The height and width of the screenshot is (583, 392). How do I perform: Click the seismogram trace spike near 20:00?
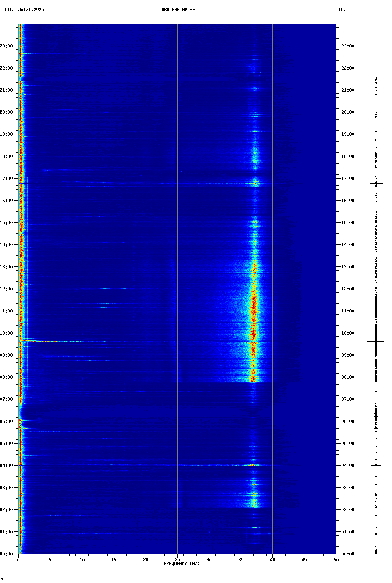point(376,115)
